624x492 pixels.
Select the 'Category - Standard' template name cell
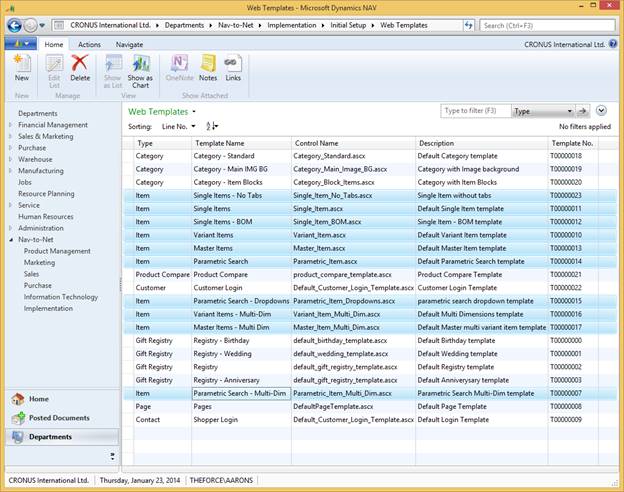click(241, 156)
